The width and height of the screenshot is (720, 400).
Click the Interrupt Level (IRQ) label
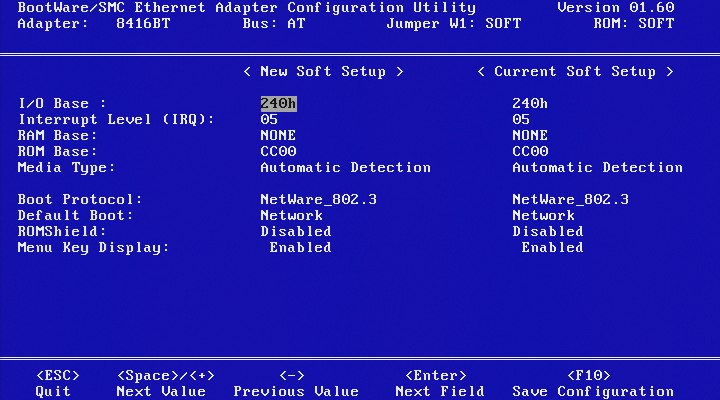click(116, 120)
